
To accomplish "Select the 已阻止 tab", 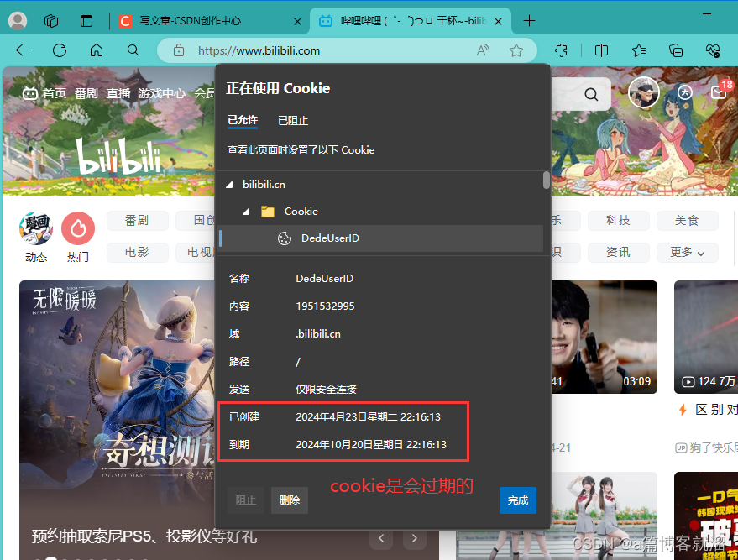I will tap(293, 120).
